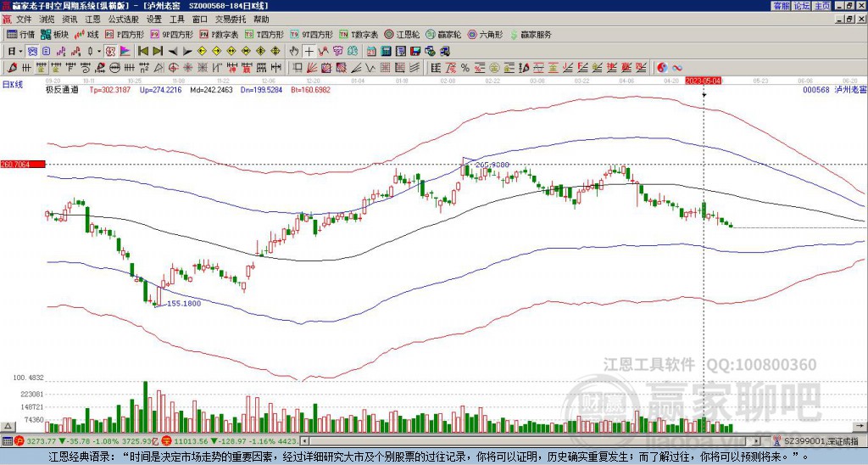Click the 论坛 button in title bar

pos(801,6)
